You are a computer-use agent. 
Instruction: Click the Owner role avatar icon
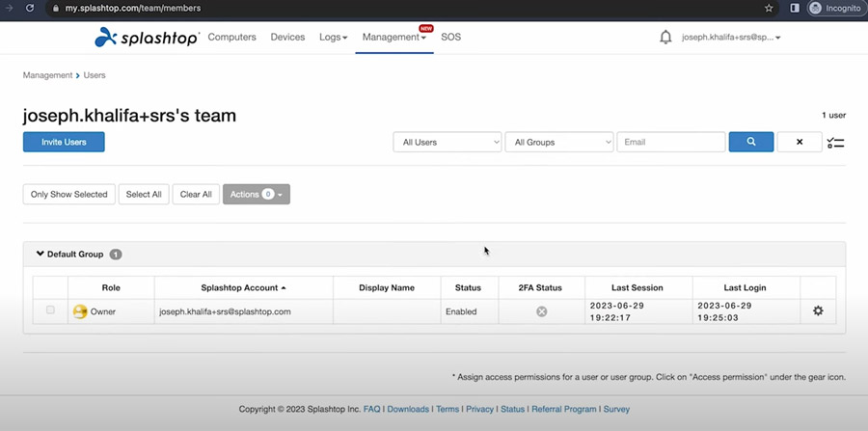(80, 311)
